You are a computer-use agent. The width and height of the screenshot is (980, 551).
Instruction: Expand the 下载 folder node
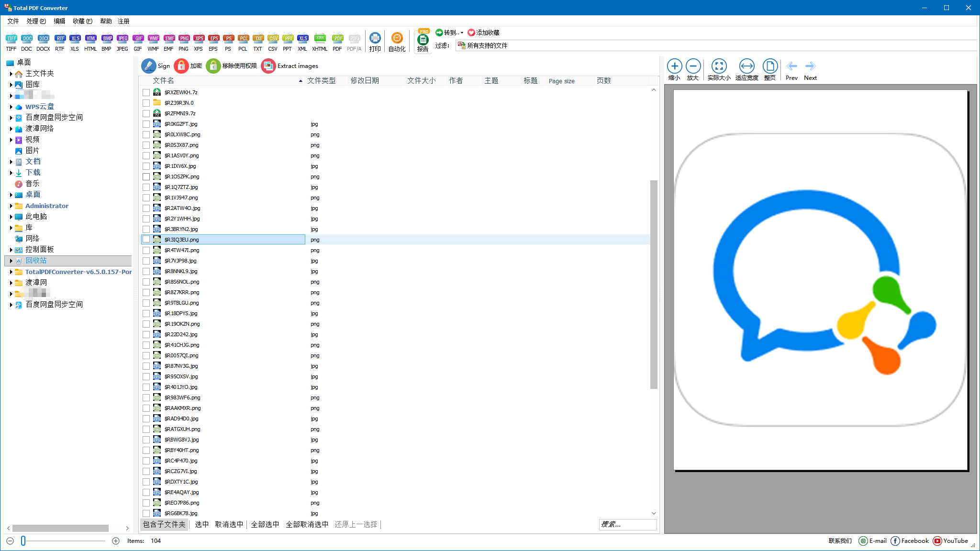pos(11,173)
